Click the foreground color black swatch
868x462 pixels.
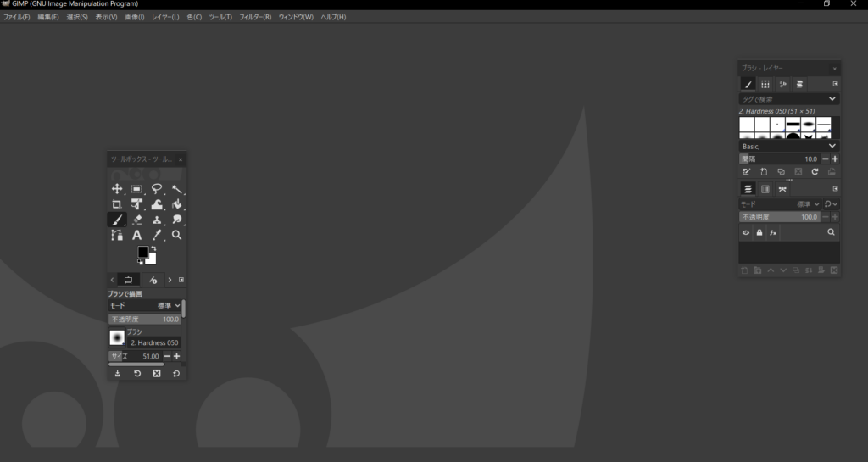[142, 252]
